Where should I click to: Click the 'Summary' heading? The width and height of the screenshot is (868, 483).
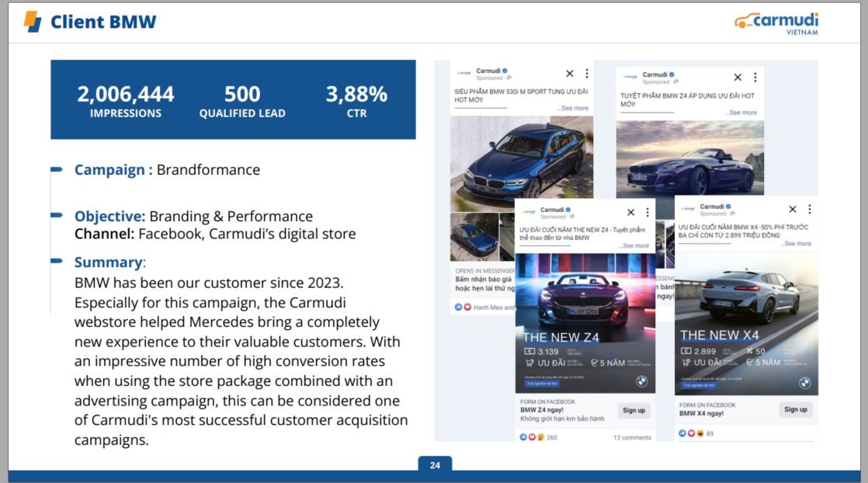[x=110, y=262]
